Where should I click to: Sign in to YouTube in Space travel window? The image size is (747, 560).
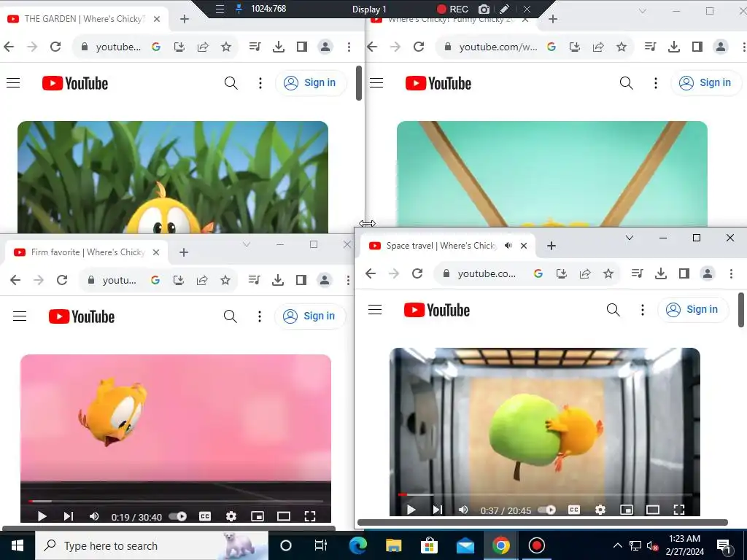tap(693, 310)
